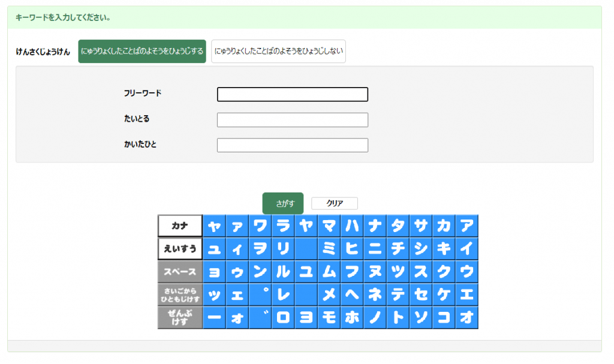Switch keyboard to カナ mode
The height and width of the screenshot is (364, 614).
click(x=180, y=226)
